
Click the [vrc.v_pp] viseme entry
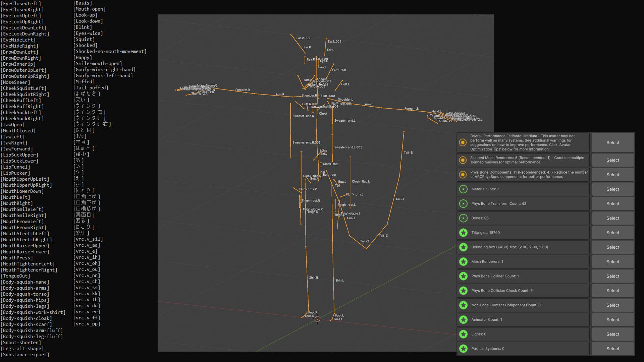87,324
